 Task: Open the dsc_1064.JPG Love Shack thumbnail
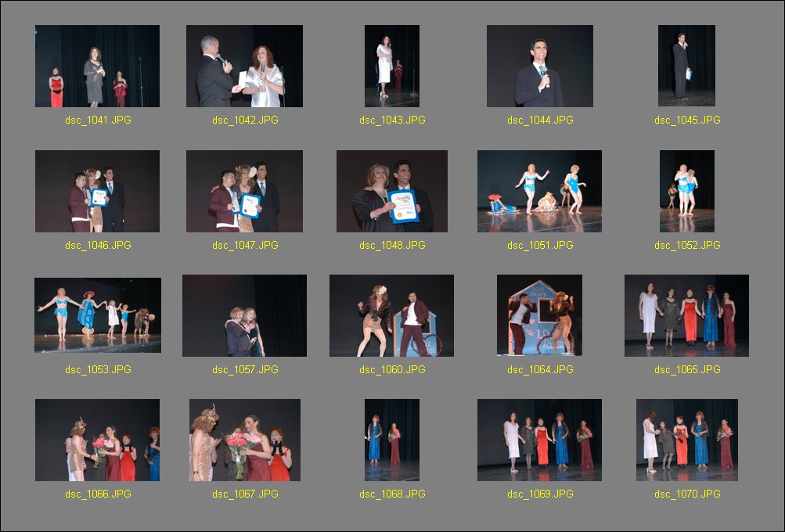pyautogui.click(x=539, y=315)
